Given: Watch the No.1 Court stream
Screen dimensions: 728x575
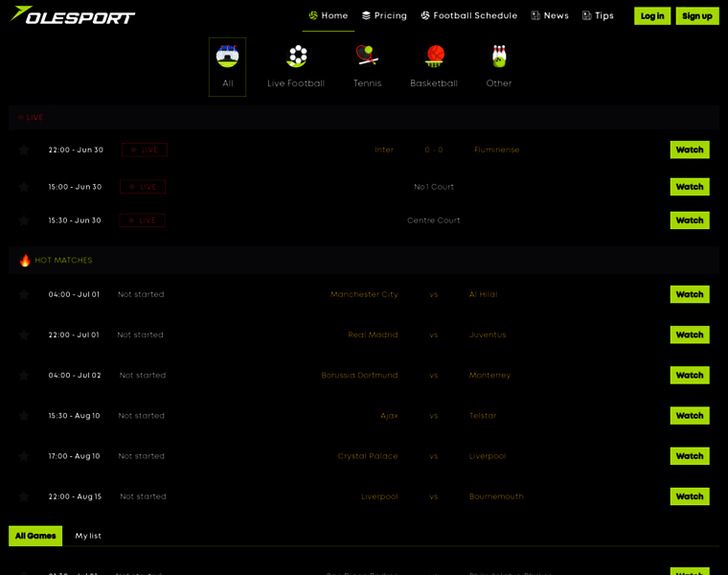Looking at the screenshot, I should click(x=690, y=187).
